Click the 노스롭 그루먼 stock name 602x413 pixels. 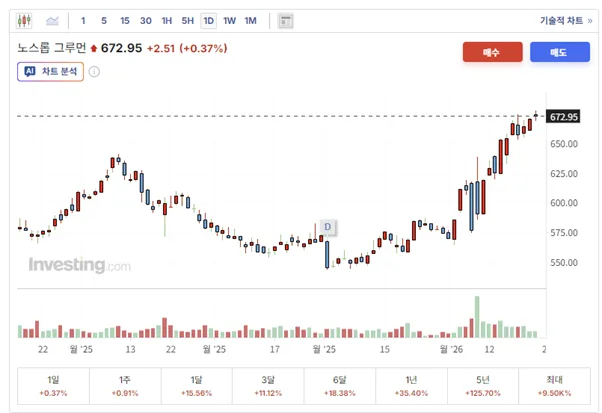point(52,48)
